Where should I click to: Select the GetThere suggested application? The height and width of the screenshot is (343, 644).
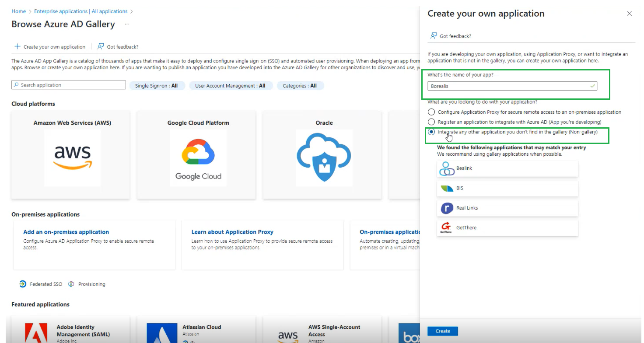507,228
